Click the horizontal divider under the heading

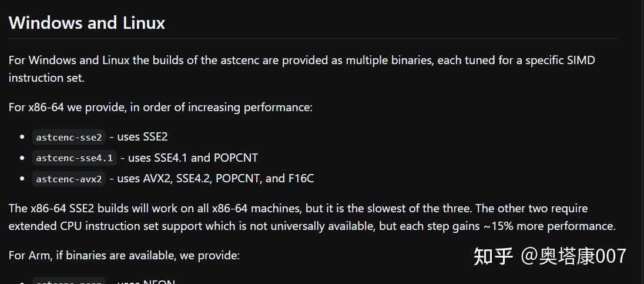(x=314, y=39)
